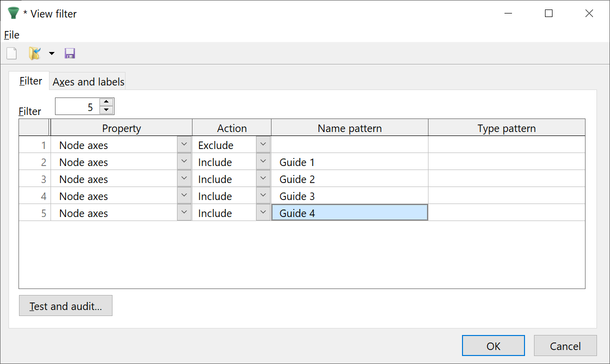Select the Filter tab
Screen dimensions: 610x364
[30, 81]
